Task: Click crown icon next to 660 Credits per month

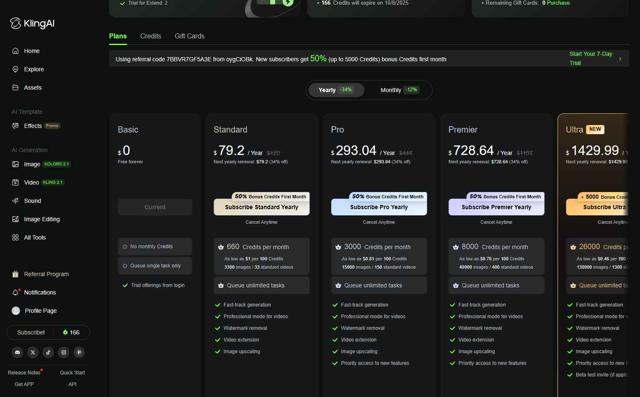Action: 221,247
